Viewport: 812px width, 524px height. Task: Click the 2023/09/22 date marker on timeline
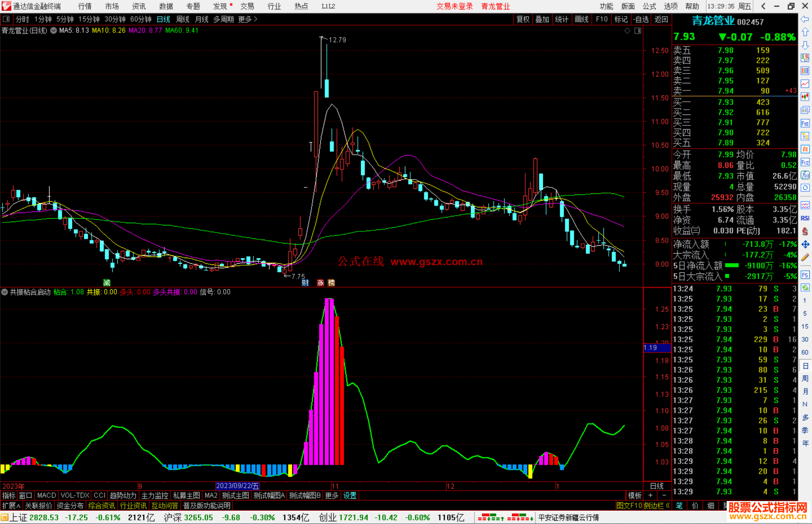click(238, 486)
